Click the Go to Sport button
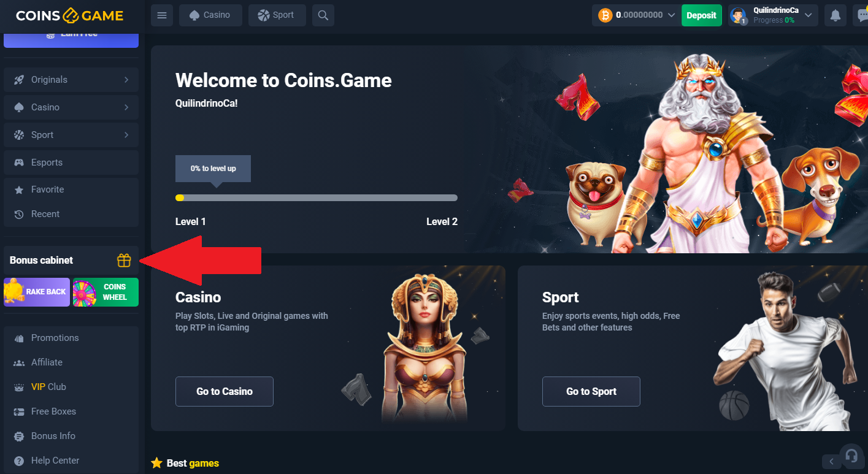 pos(591,391)
